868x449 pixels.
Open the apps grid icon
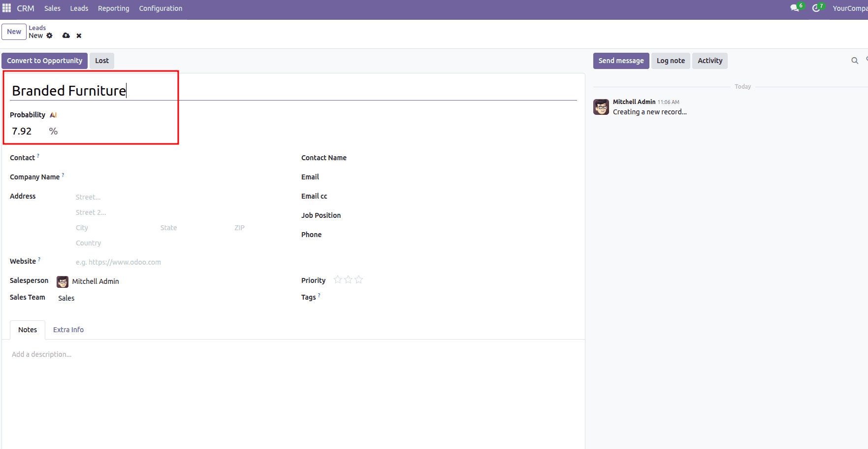tap(6, 7)
